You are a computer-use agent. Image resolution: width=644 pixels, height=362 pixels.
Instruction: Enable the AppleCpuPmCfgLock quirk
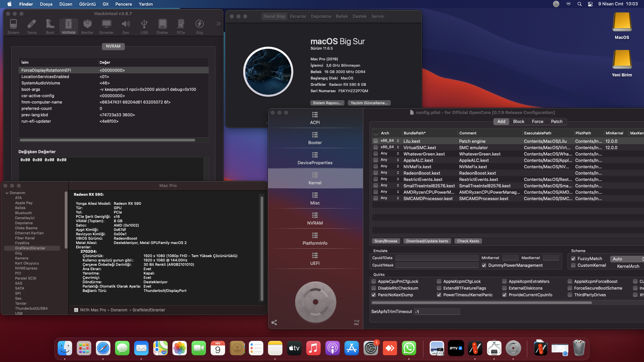374,282
